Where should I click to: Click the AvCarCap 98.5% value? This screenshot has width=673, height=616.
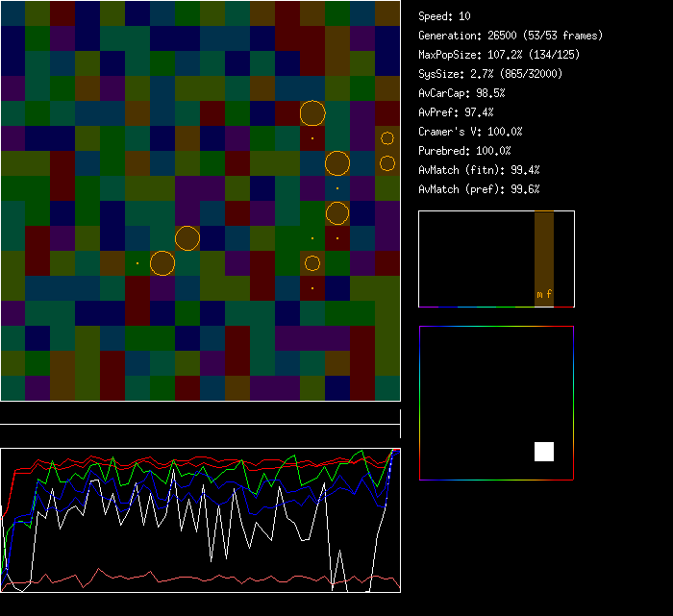(x=461, y=93)
